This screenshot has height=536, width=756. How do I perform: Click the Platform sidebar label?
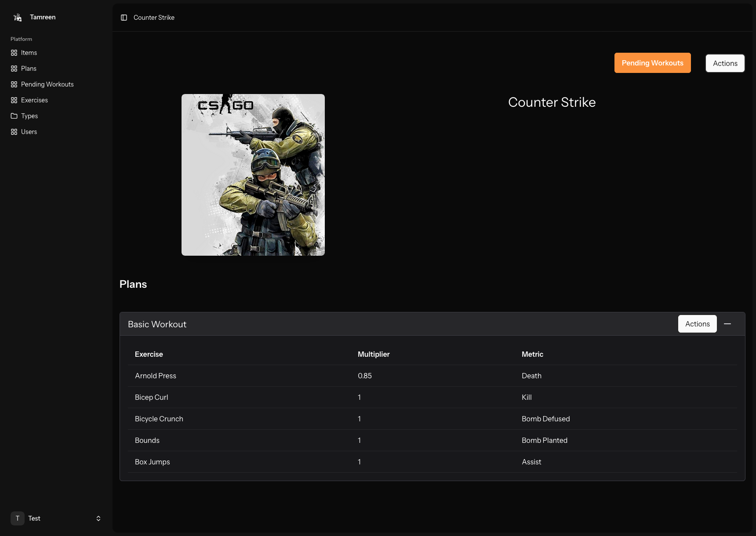point(21,39)
